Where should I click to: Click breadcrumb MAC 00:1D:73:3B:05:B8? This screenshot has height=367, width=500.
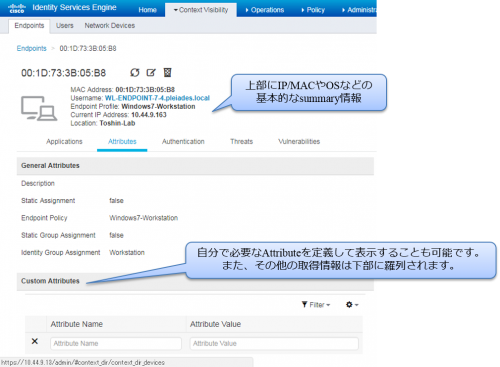pyautogui.click(x=88, y=48)
